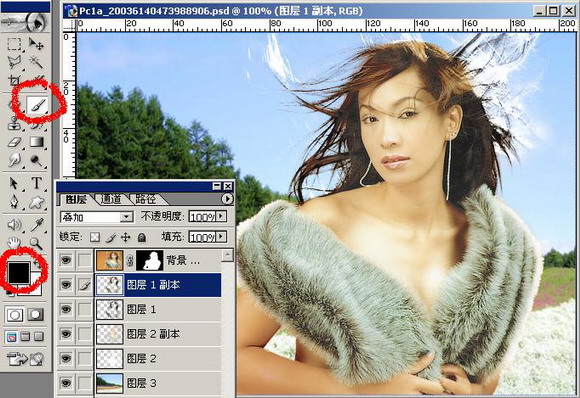580x398 pixels.
Task: Select the Magic Wand tool
Action: (36, 62)
